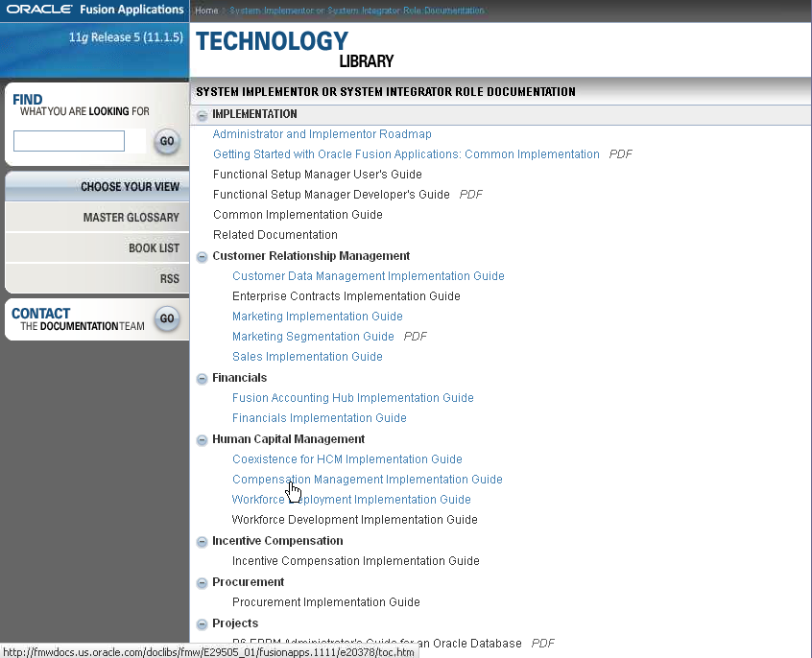This screenshot has height=658, width=812.
Task: Open Sales Implementation Guide
Action: point(307,357)
